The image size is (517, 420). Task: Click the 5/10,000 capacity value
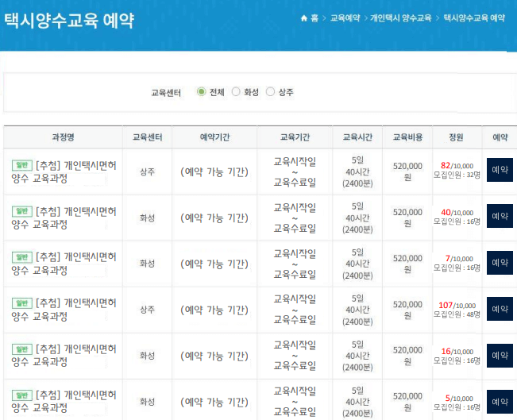[x=459, y=399]
